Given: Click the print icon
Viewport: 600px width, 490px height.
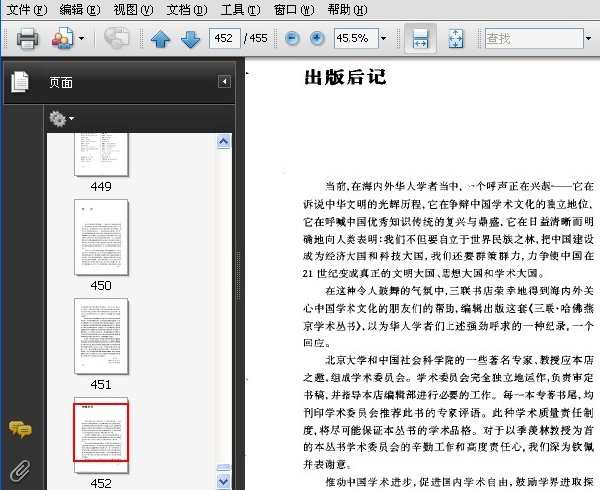Looking at the screenshot, I should click(27, 38).
